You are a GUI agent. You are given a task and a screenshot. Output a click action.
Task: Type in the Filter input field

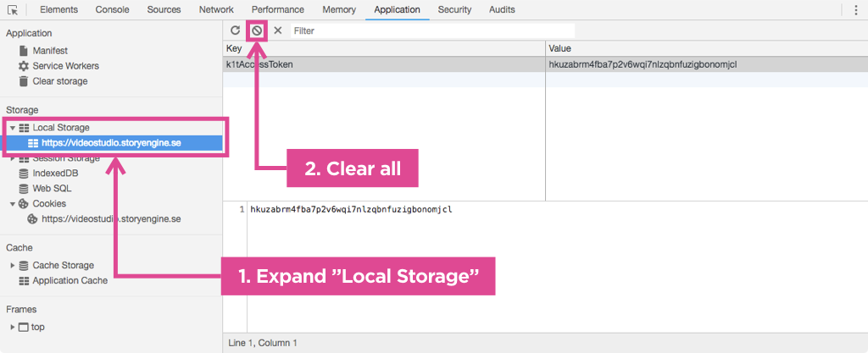(432, 30)
